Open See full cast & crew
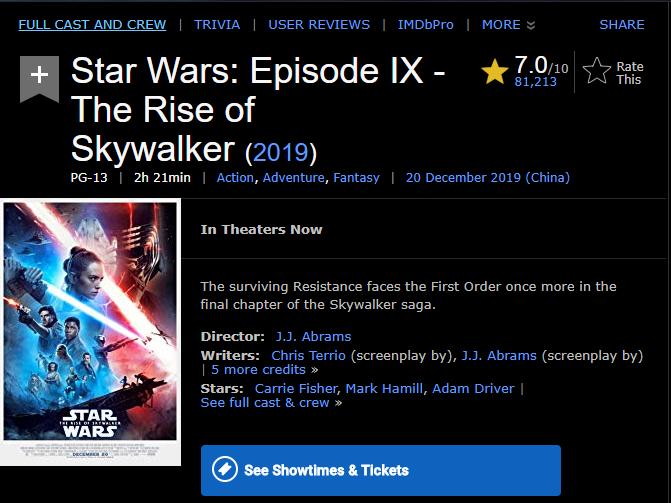671x503 pixels. click(271, 402)
